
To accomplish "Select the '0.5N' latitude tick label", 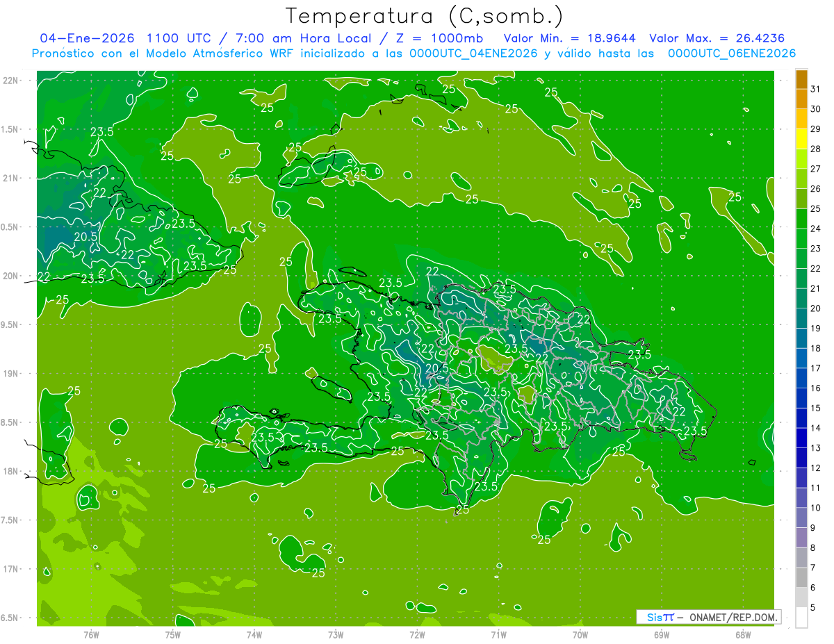I will (x=10, y=228).
